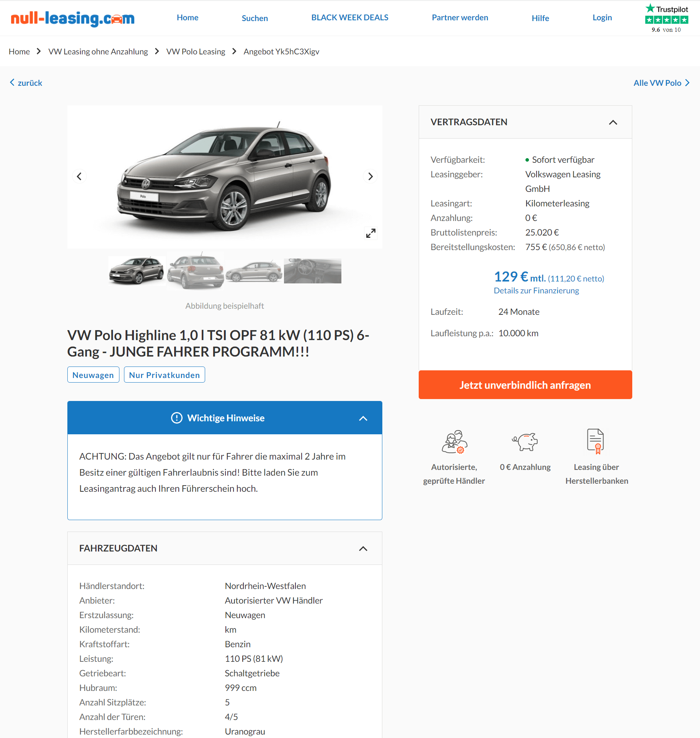This screenshot has width=700, height=738.
Task: Show the next car image
Action: (370, 177)
